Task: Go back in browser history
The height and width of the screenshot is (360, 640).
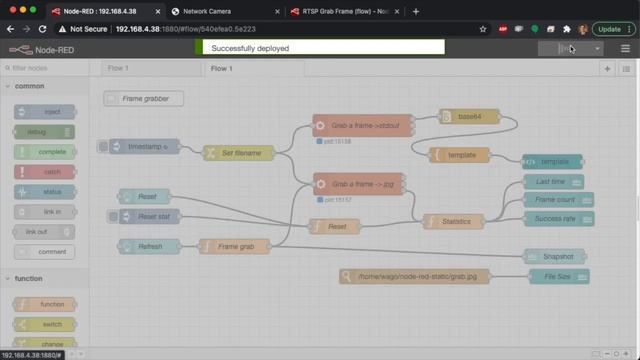Action: coord(11,29)
